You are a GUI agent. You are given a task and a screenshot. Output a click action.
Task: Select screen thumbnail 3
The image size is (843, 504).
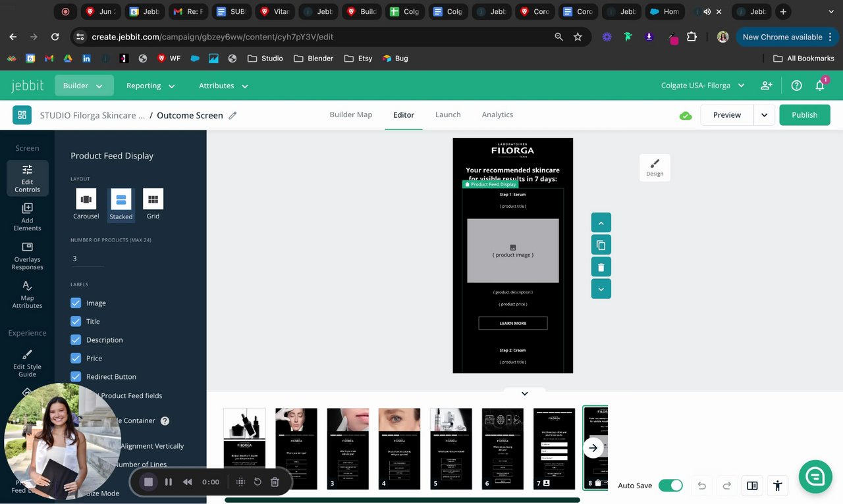coord(348,448)
